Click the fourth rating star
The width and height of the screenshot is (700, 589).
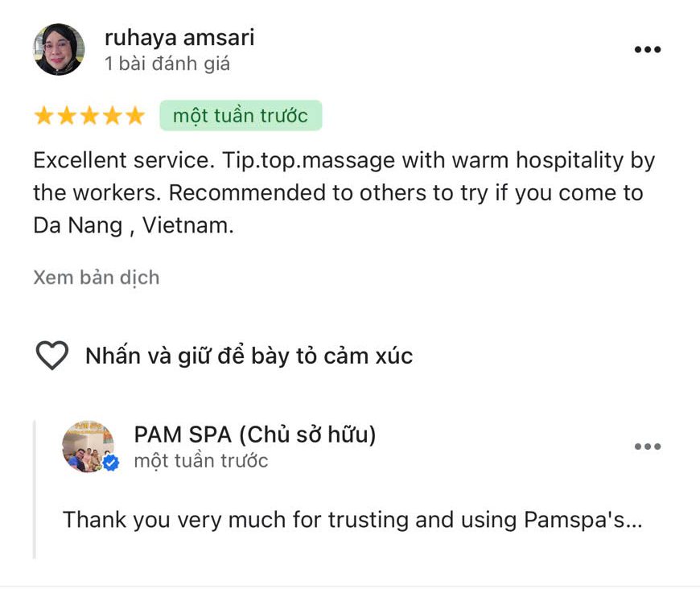113,116
